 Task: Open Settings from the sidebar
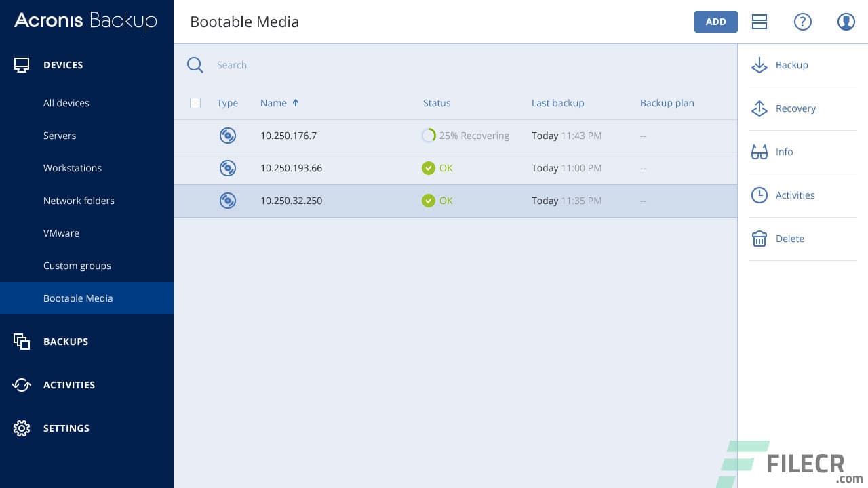(66, 428)
